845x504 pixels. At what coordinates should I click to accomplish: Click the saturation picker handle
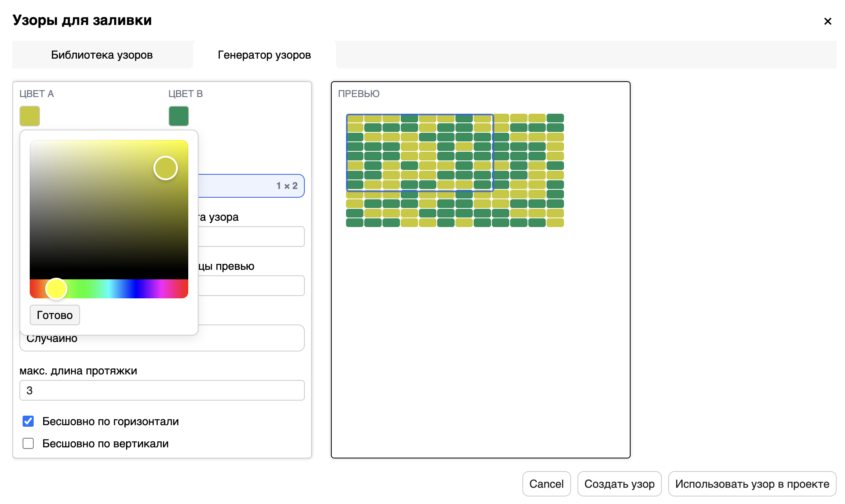point(166,168)
